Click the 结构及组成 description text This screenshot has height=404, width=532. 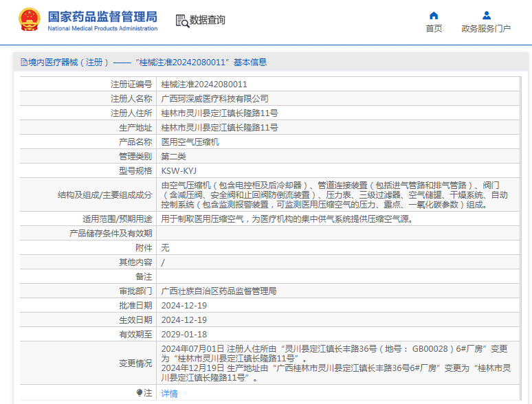334,194
